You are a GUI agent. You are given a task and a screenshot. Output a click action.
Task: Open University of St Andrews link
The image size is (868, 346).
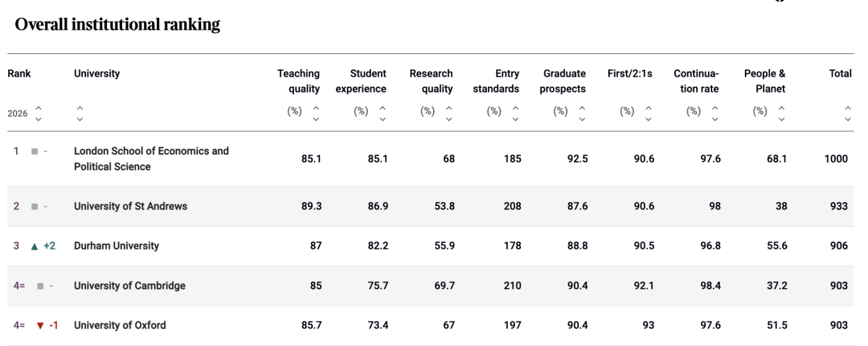pyautogui.click(x=130, y=206)
